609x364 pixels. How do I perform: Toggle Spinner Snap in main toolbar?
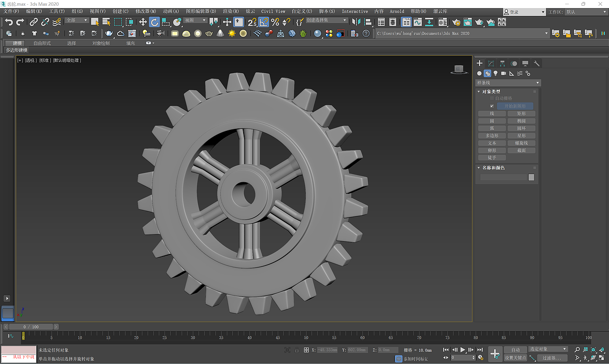click(286, 22)
